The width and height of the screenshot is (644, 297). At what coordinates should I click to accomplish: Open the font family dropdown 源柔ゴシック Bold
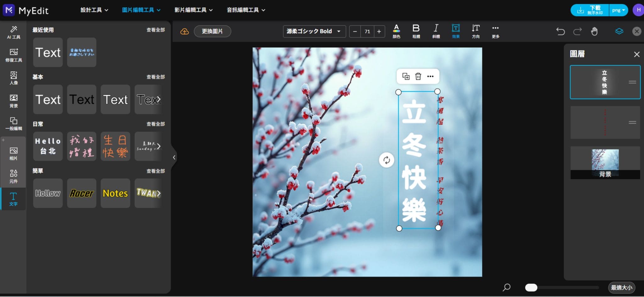click(314, 31)
